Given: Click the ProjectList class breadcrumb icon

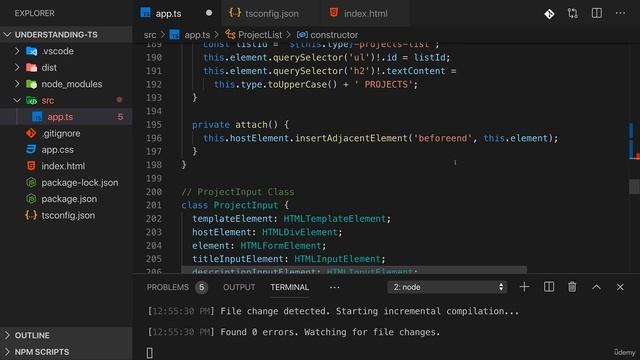Looking at the screenshot, I should click(230, 35).
